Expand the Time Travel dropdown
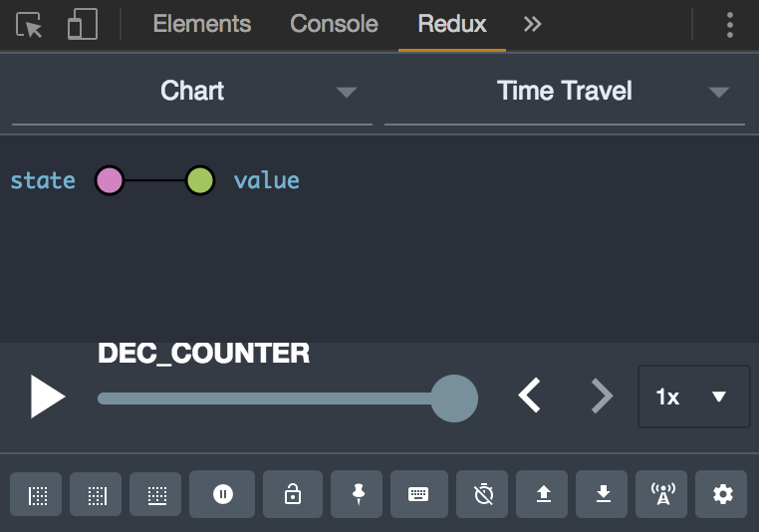The height and width of the screenshot is (532, 759). [x=565, y=92]
